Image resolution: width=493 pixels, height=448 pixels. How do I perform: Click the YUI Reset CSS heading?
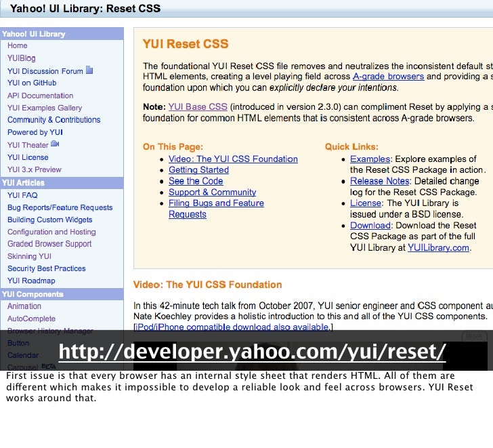point(186,44)
